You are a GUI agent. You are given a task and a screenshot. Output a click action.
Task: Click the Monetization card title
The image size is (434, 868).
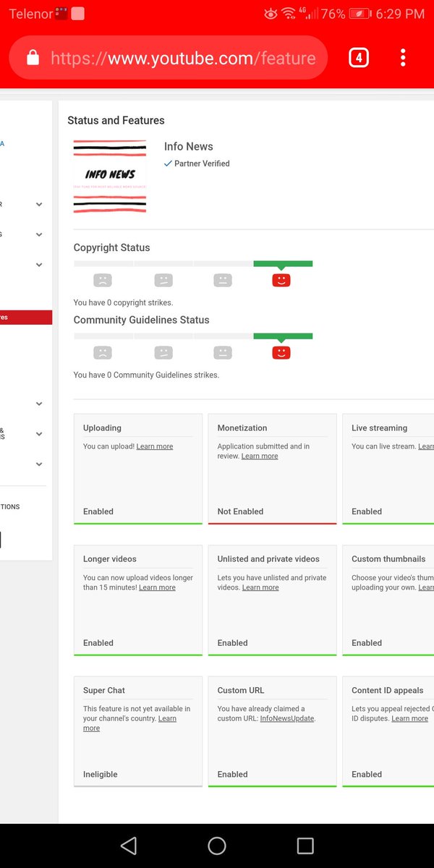click(x=242, y=427)
